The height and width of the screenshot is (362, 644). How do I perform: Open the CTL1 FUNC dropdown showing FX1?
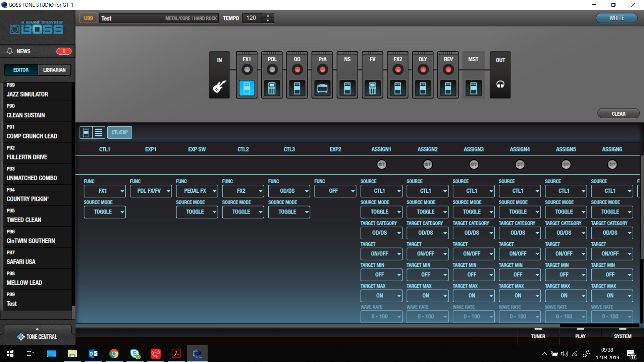[x=105, y=191]
